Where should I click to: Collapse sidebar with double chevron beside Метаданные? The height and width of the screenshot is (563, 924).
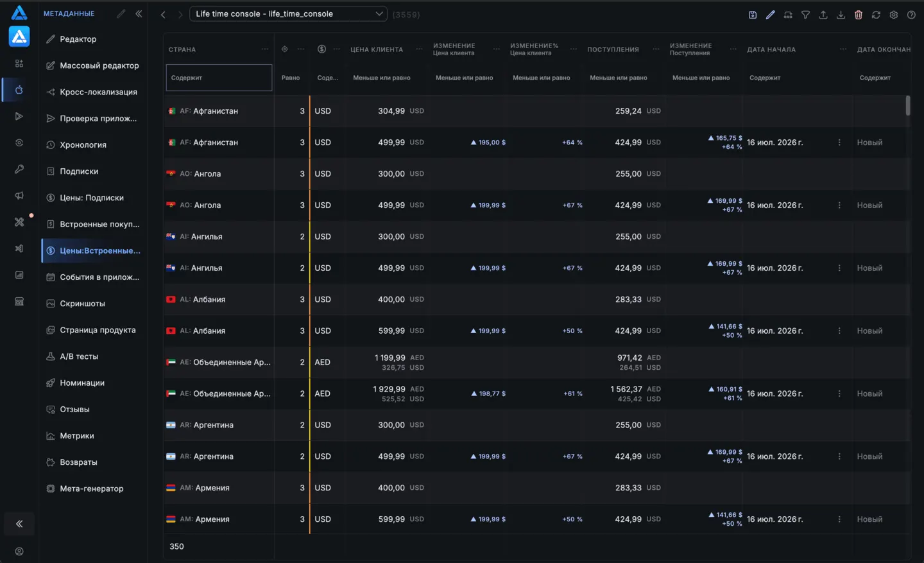pyautogui.click(x=139, y=13)
